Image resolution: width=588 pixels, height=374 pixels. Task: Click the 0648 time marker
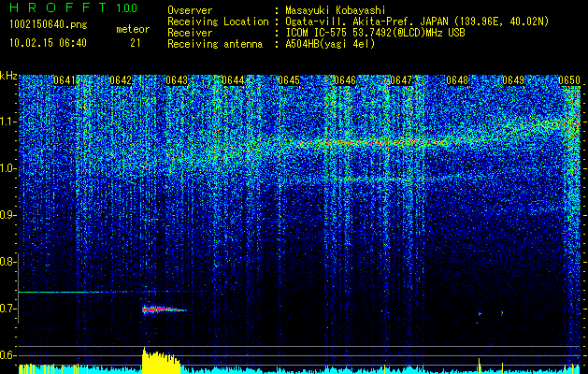point(457,80)
